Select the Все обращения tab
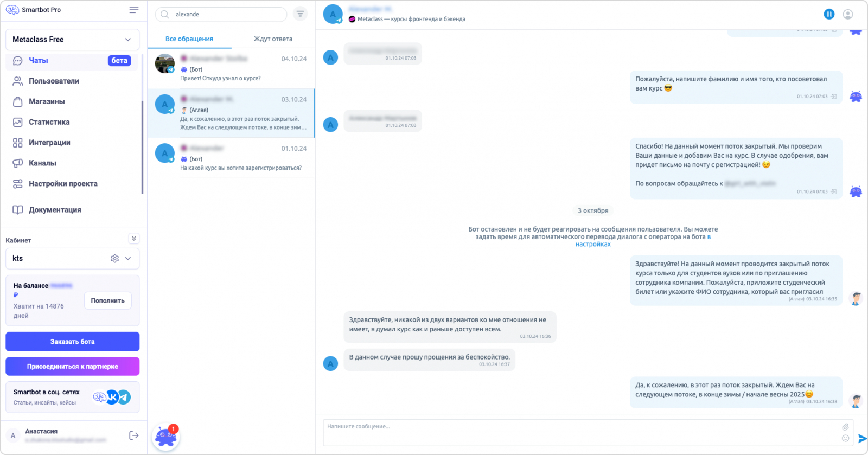This screenshot has width=868, height=455. pyautogui.click(x=189, y=39)
